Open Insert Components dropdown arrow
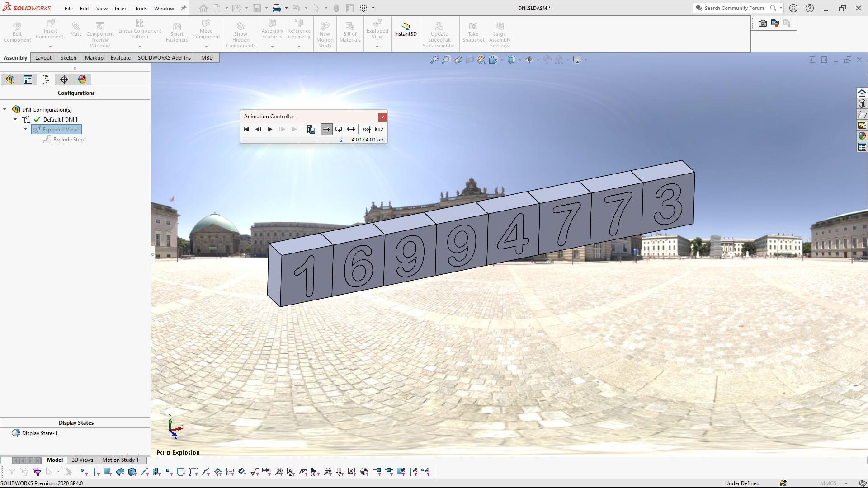 (50, 47)
